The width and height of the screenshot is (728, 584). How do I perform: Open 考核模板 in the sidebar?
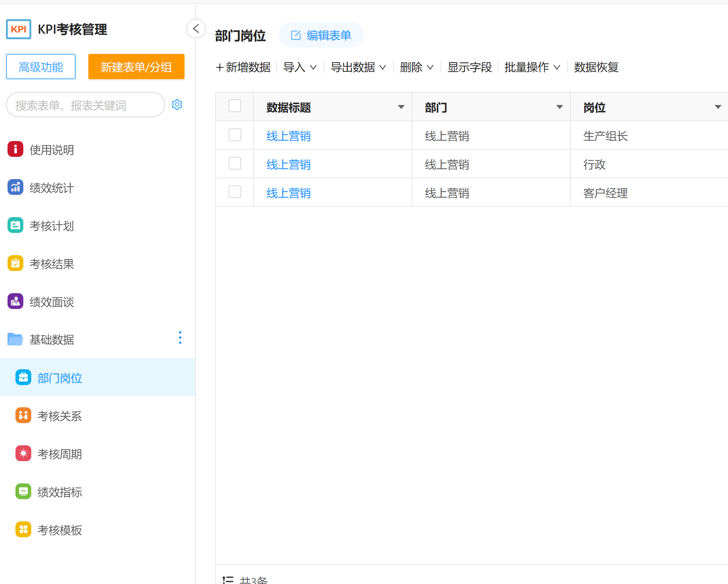(59, 530)
